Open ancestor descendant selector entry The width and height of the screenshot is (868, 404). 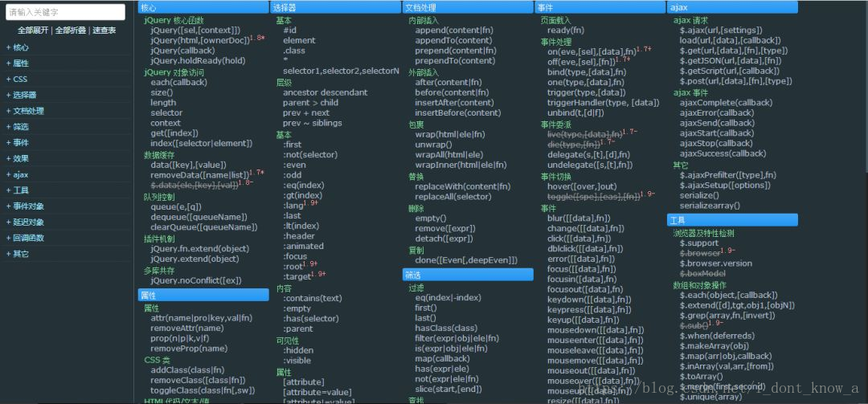(x=325, y=92)
